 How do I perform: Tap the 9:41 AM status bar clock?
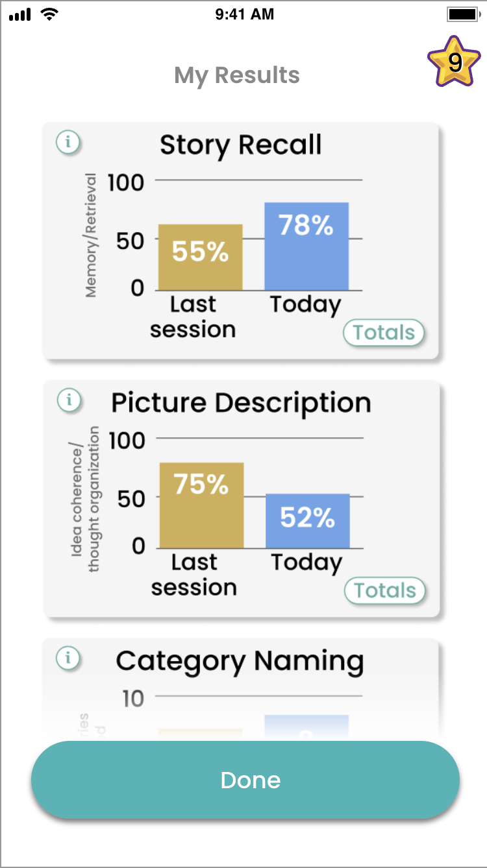tap(244, 14)
